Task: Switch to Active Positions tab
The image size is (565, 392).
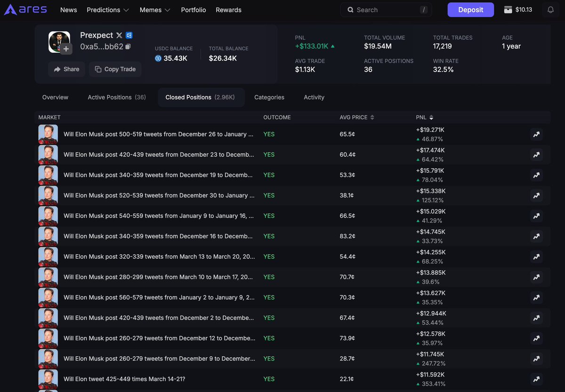Action: coord(117,97)
